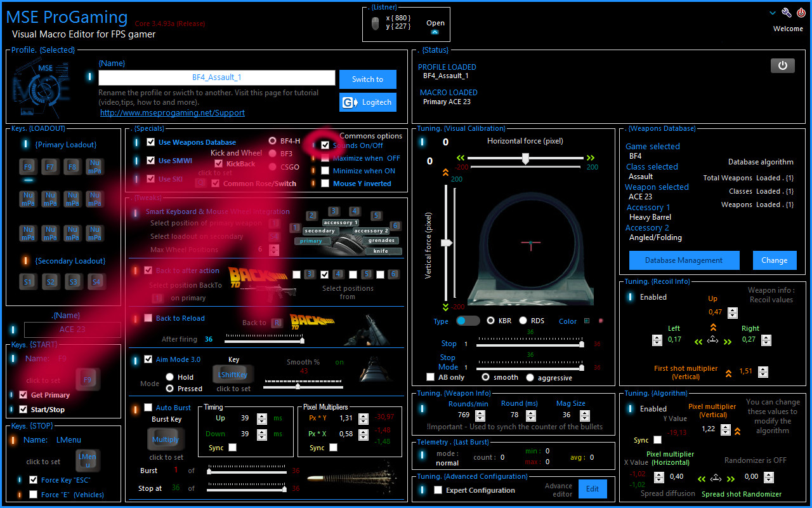Click the Horizontal force slider thumb
The width and height of the screenshot is (812, 508).
[x=525, y=159]
